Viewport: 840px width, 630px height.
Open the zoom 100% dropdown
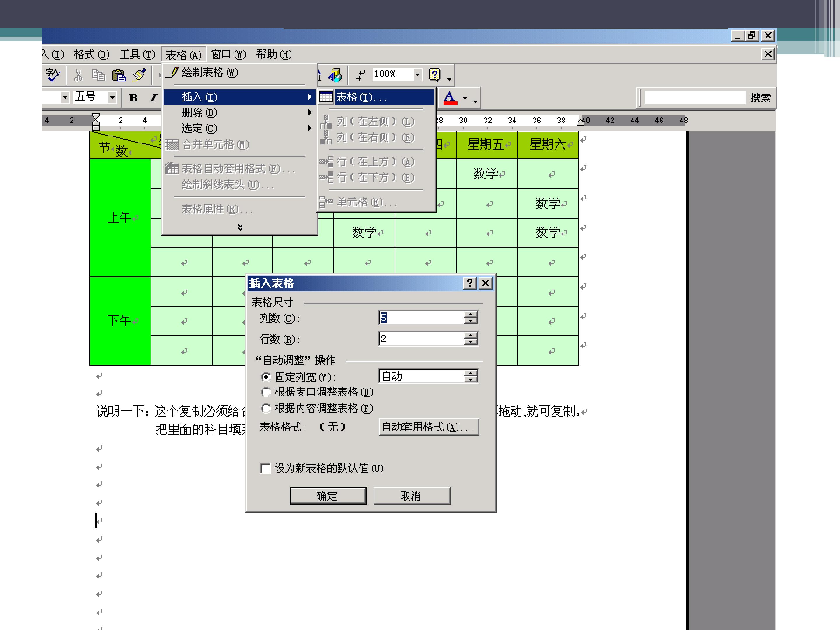point(418,74)
